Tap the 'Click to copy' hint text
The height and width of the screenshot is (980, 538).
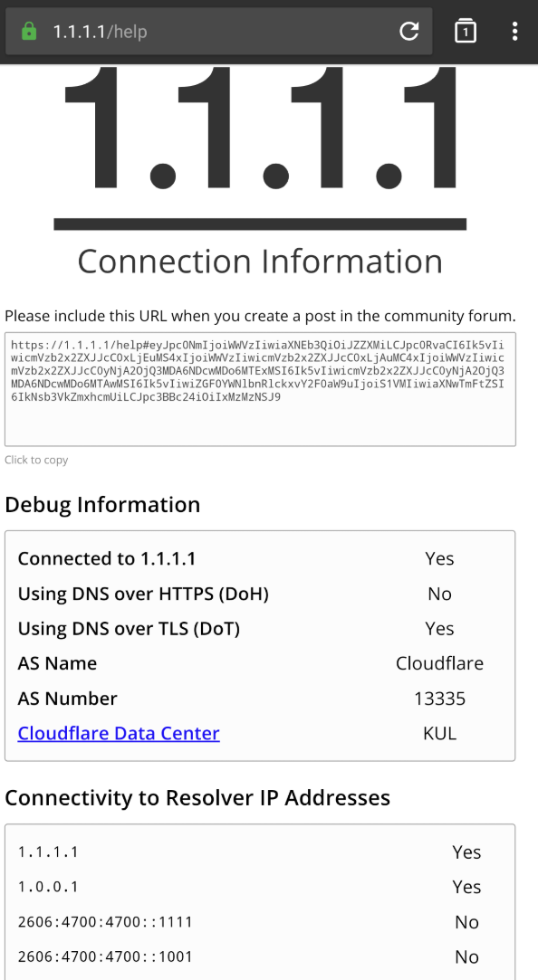(x=36, y=460)
